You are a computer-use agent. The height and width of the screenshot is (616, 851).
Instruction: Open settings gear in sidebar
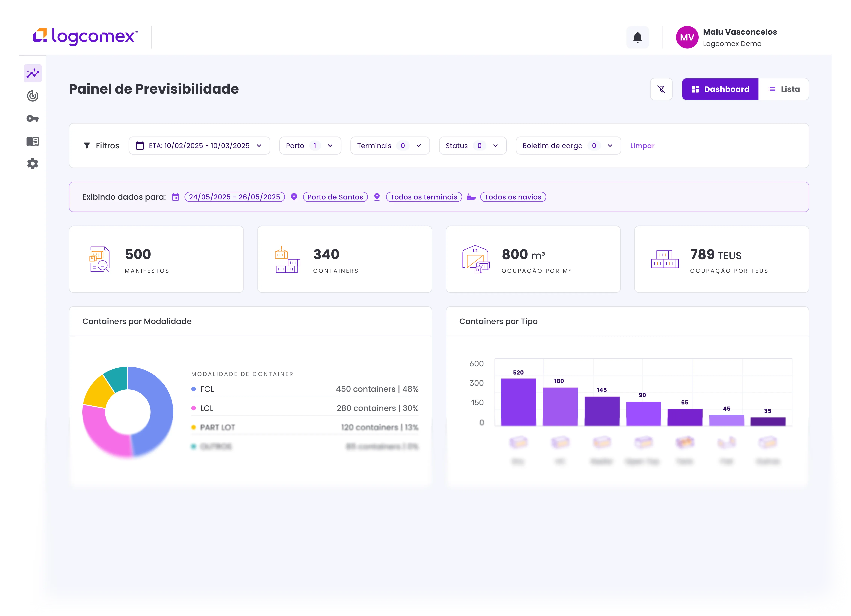[33, 164]
